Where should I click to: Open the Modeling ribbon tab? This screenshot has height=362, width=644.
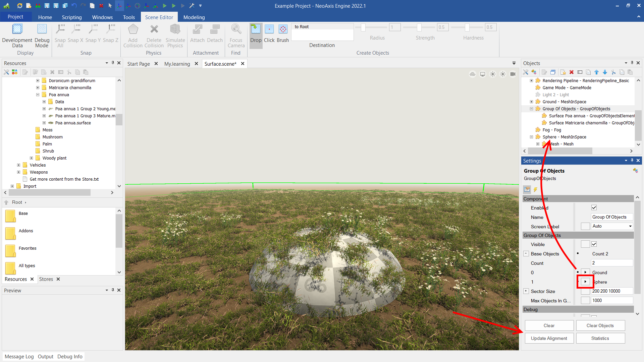(194, 17)
